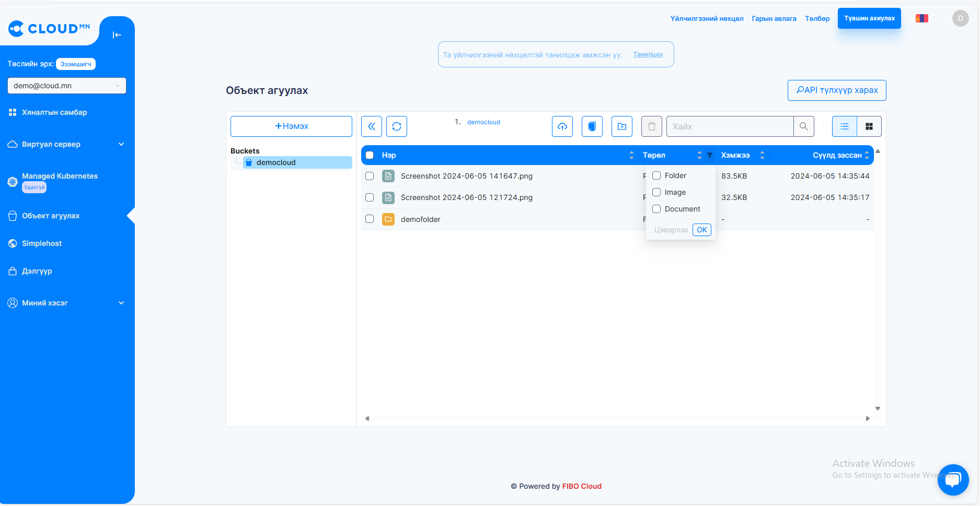
Task: Go back with the double chevron button
Action: point(372,126)
